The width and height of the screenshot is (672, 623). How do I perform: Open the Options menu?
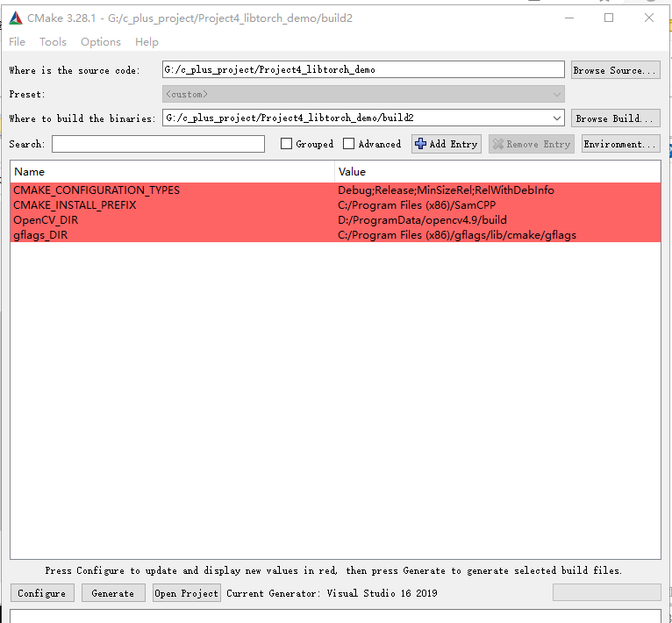(x=101, y=42)
